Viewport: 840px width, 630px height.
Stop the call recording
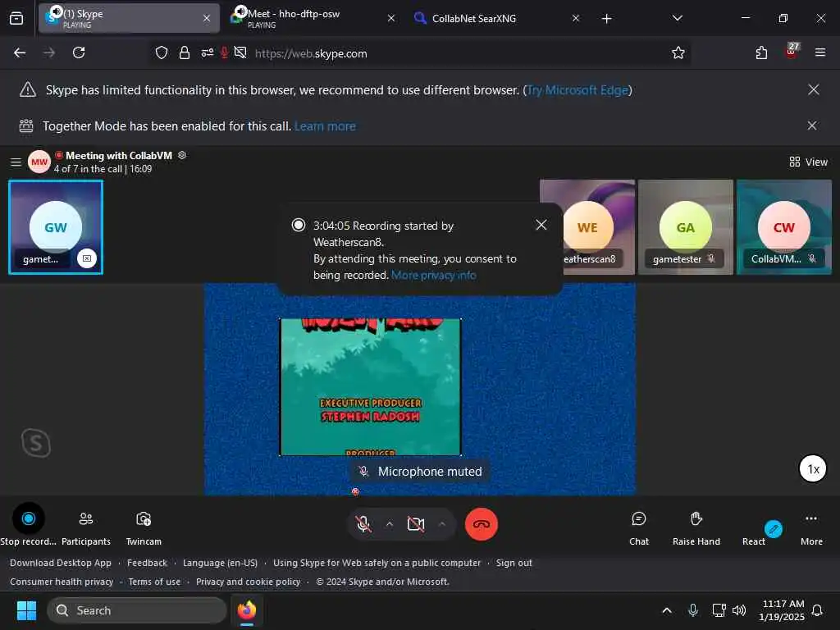[29, 518]
